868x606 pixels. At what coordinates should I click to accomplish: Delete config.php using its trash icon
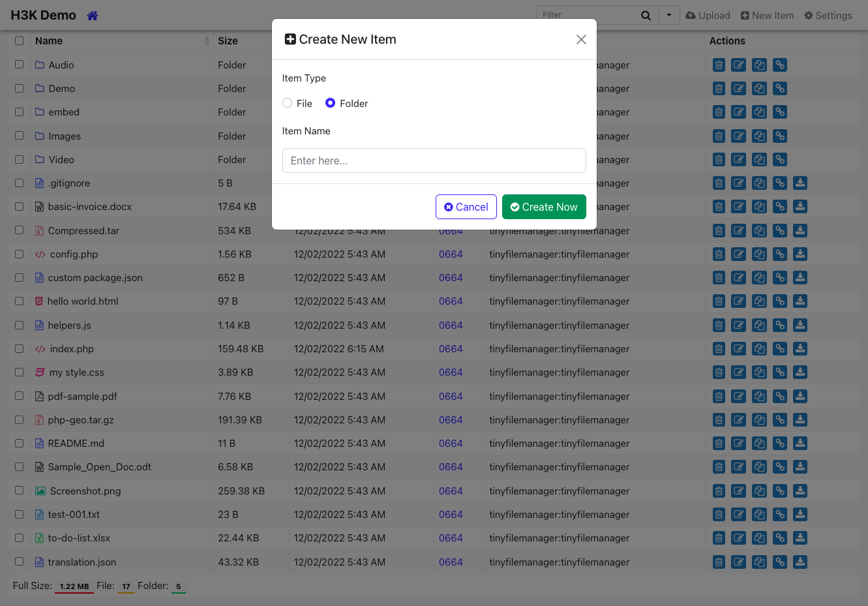coord(719,254)
